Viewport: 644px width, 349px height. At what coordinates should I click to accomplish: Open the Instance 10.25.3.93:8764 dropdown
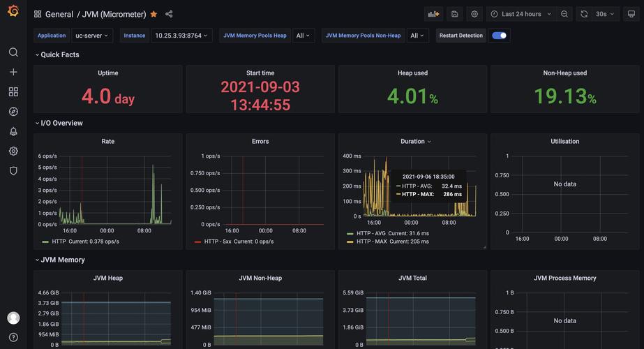[181, 36]
